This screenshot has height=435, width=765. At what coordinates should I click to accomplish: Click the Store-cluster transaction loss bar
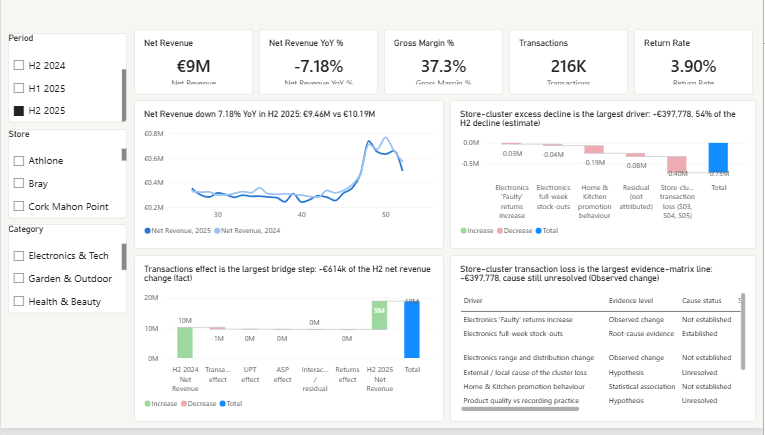(677, 164)
